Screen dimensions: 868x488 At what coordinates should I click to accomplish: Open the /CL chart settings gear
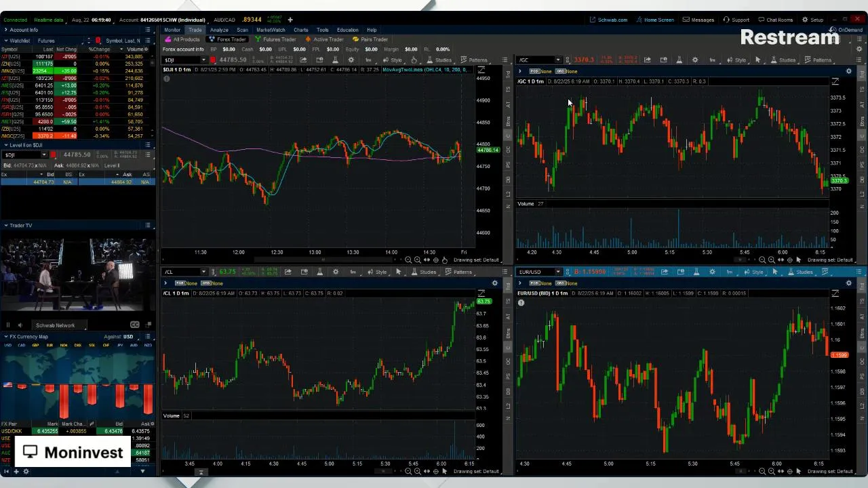pos(336,272)
